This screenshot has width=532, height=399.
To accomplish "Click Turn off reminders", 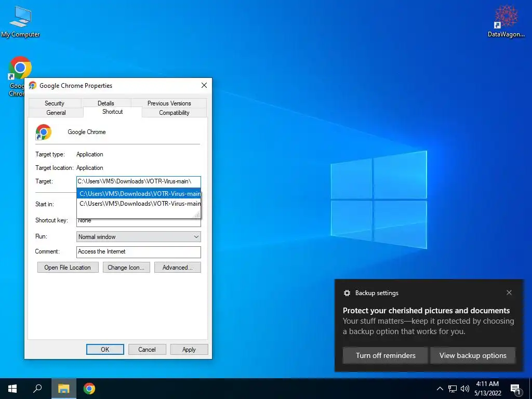I will tap(385, 355).
